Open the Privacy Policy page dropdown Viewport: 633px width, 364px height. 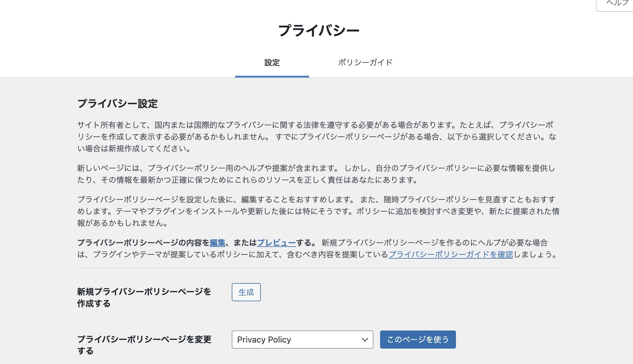coord(302,340)
